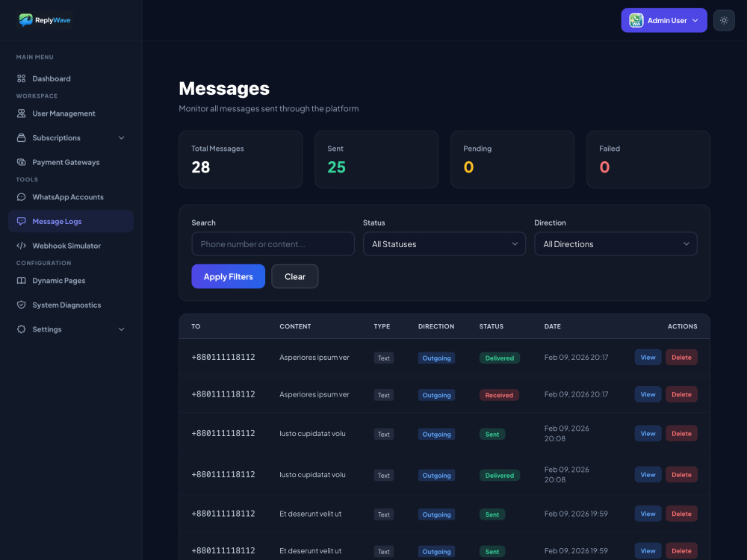View the Delivered Iusto cupidatat message
The image size is (747, 560).
(648, 474)
